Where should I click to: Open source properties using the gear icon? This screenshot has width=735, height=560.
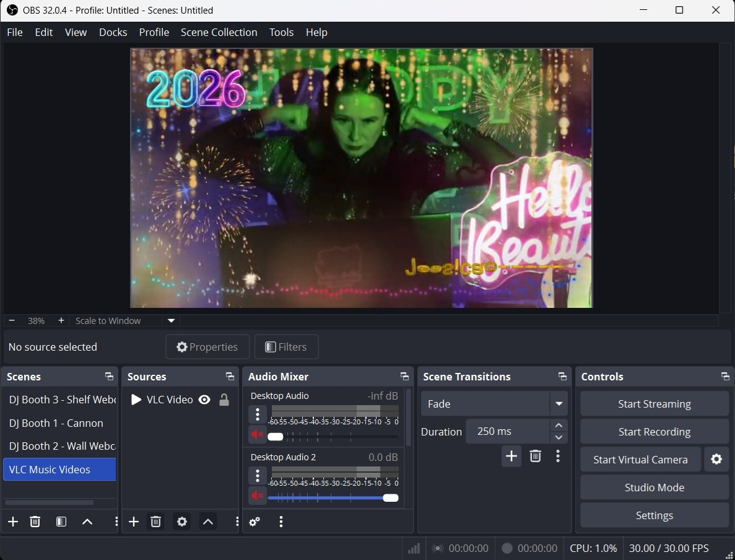[182, 522]
